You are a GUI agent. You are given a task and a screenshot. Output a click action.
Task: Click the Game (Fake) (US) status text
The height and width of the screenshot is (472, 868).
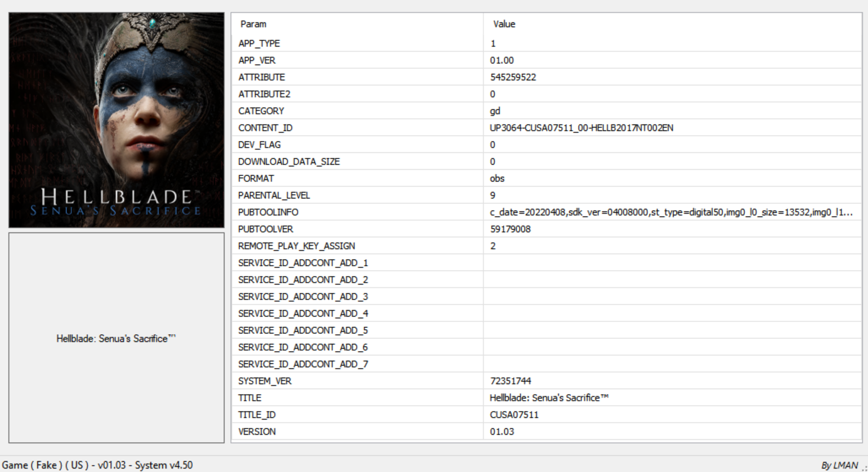click(97, 465)
